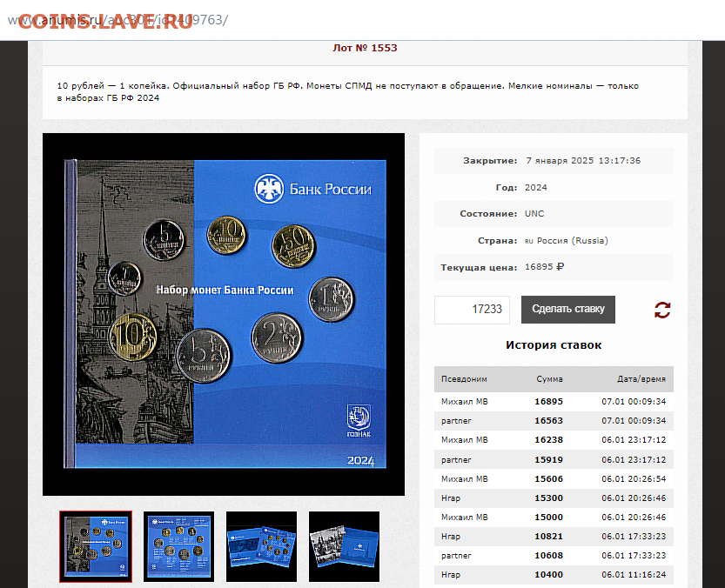Click the Сумма column header

549,379
